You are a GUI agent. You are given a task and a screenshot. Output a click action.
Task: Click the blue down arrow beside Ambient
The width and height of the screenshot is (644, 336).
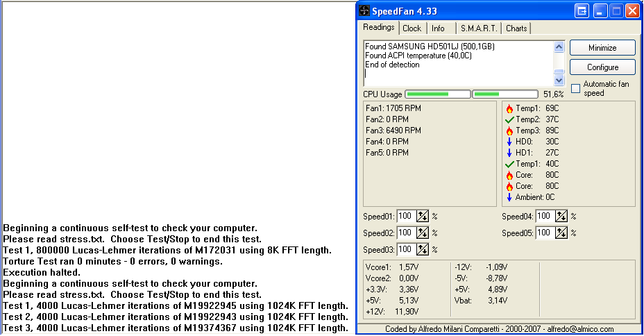tap(509, 197)
